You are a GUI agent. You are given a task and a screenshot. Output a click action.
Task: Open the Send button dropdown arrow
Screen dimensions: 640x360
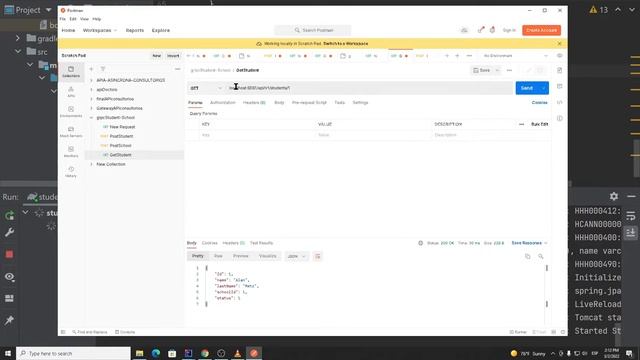pos(544,88)
